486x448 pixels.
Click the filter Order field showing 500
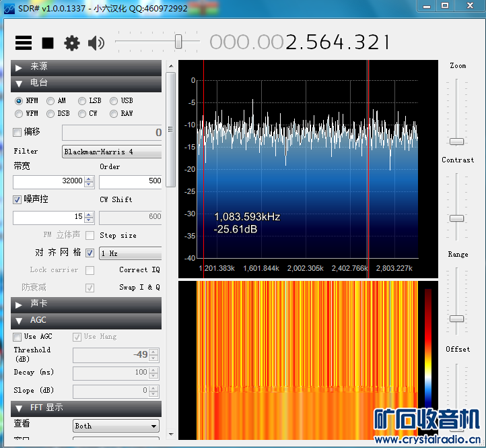(x=131, y=181)
